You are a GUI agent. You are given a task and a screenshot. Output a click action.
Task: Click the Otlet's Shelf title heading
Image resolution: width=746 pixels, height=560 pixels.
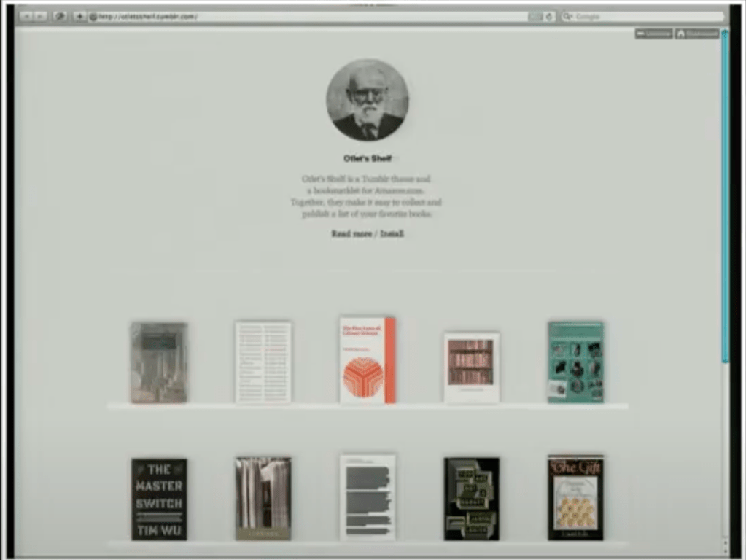368,158
